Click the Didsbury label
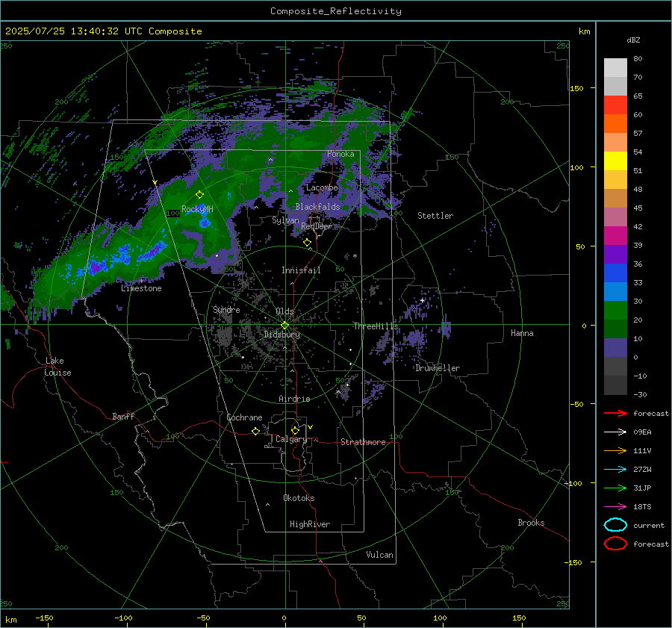This screenshot has height=628, width=672. pyautogui.click(x=282, y=335)
